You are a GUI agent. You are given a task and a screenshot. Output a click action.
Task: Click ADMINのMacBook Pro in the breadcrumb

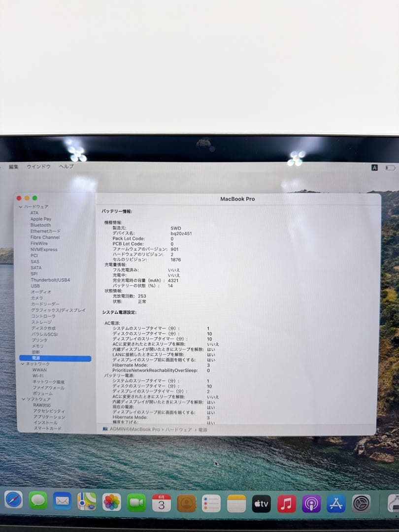pos(133,430)
